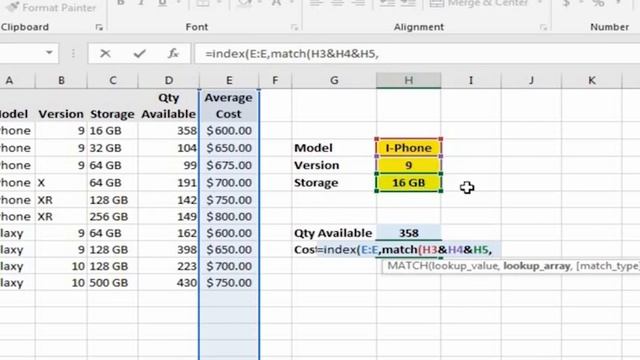Select column C header
The width and height of the screenshot is (640, 360).
(113, 80)
